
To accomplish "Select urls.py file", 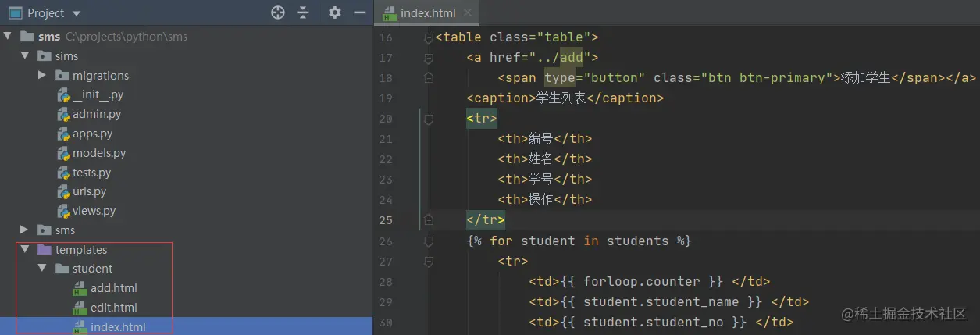I will [90, 191].
